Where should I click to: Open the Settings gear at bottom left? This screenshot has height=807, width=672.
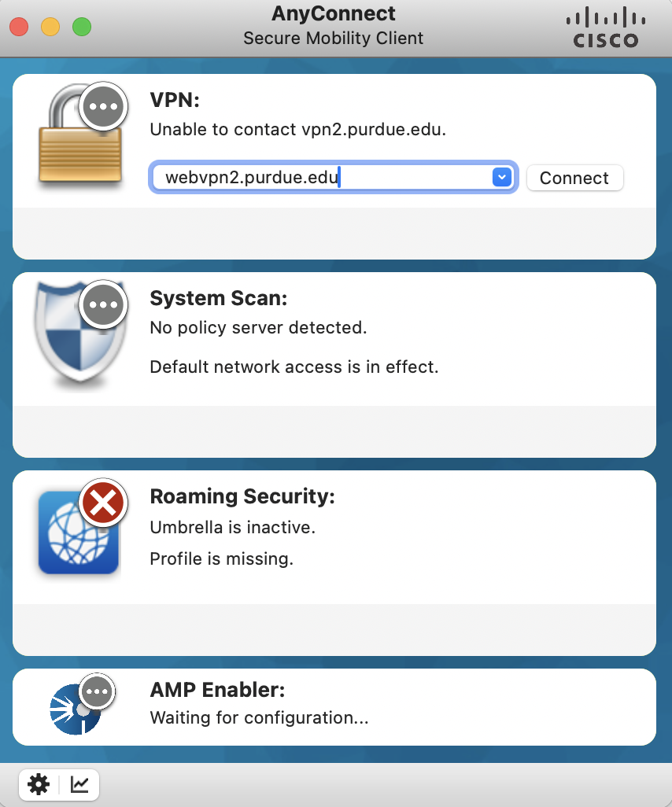39,784
